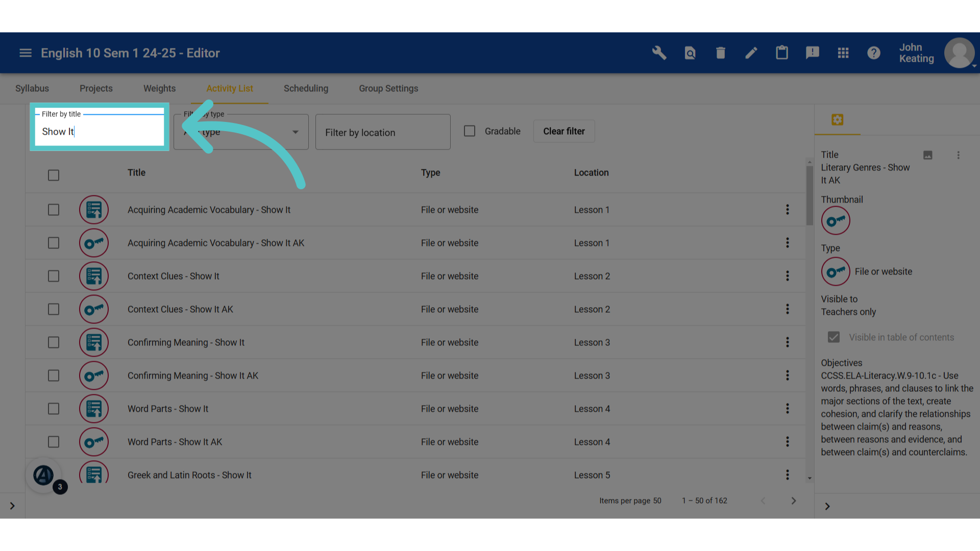Open options for Word Parts - Show It AK
Image resolution: width=980 pixels, height=551 pixels.
(788, 442)
